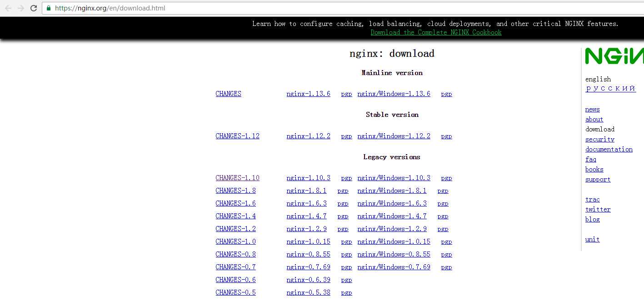Click the browser forward arrow
Screen dimensions: 644x307
pyautogui.click(x=21, y=8)
